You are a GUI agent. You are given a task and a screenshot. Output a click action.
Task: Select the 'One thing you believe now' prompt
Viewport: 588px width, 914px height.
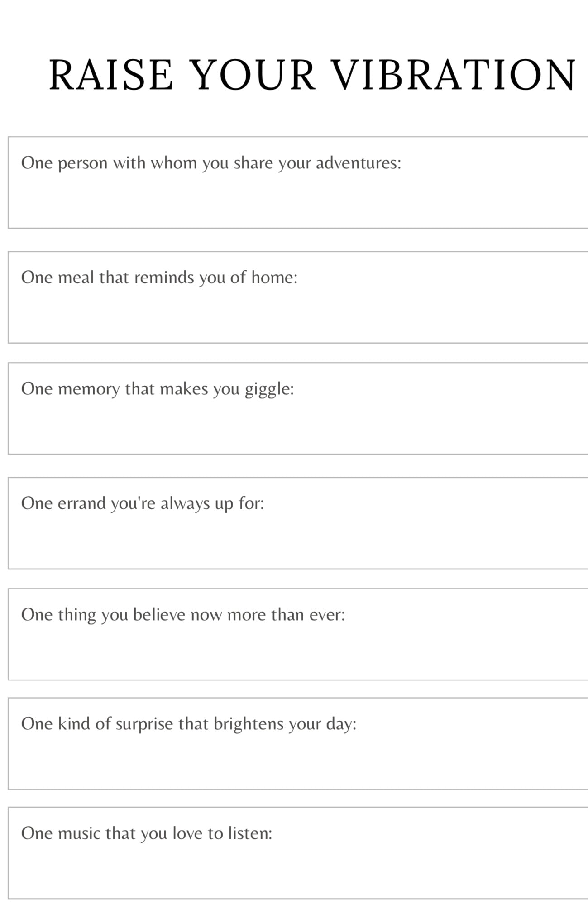point(183,615)
